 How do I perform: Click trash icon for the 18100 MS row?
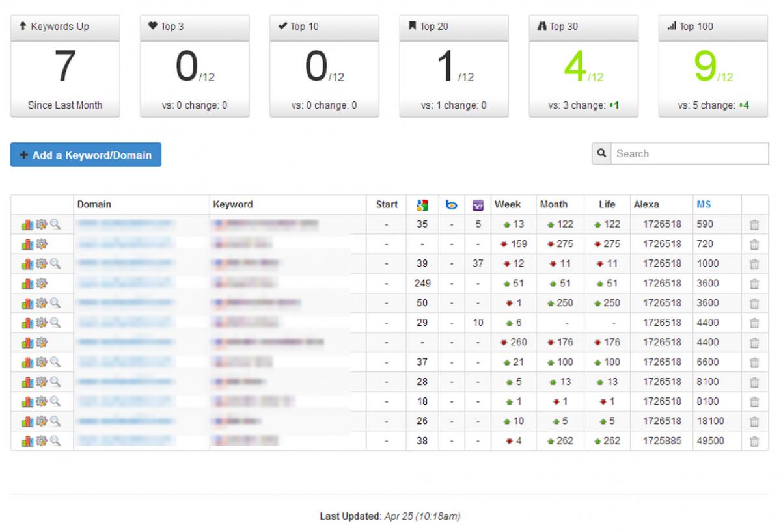point(754,421)
